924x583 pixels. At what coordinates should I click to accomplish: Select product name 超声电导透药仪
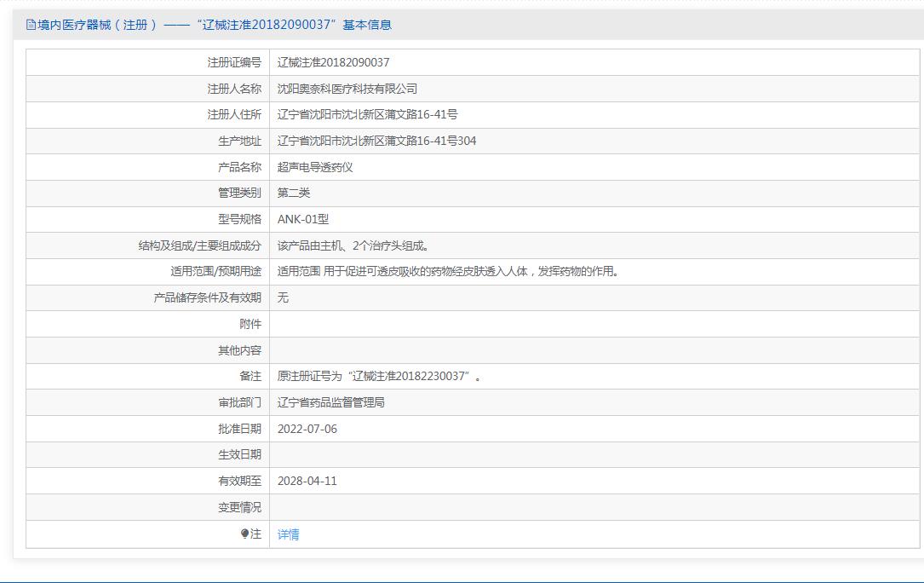tap(315, 167)
